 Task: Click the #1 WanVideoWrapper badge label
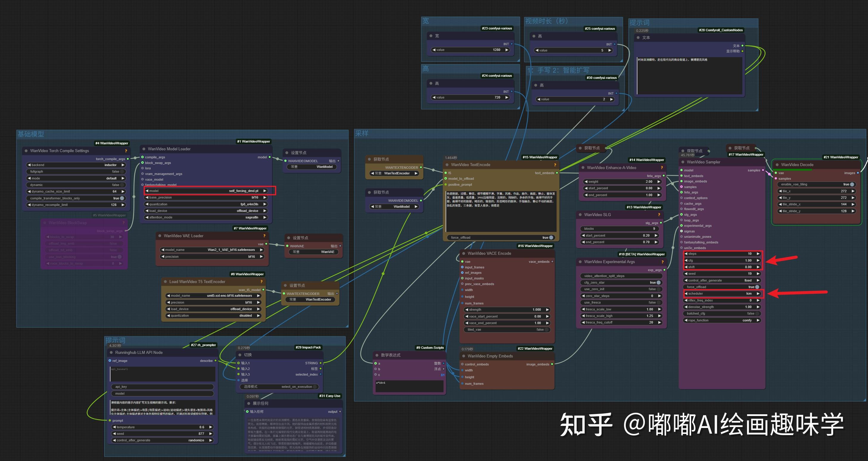(253, 141)
